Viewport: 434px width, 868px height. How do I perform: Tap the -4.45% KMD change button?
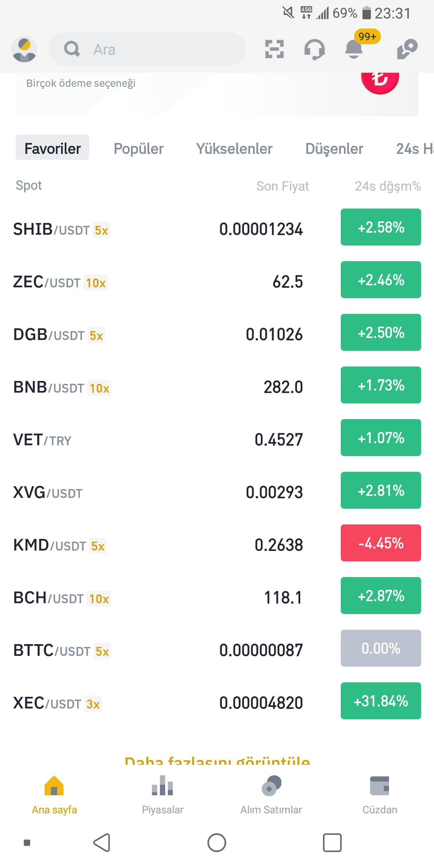pyautogui.click(x=381, y=543)
